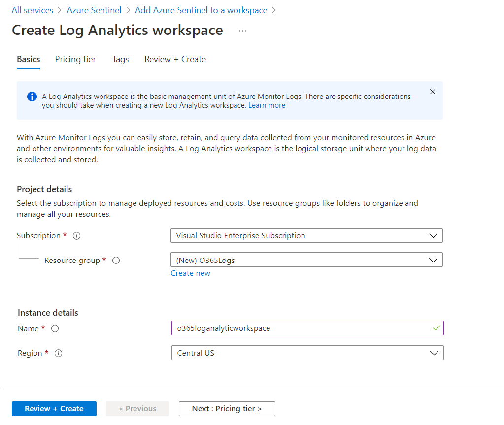Expand the Subscription dropdown
Viewport: 504px width, 425px height.
306,236
